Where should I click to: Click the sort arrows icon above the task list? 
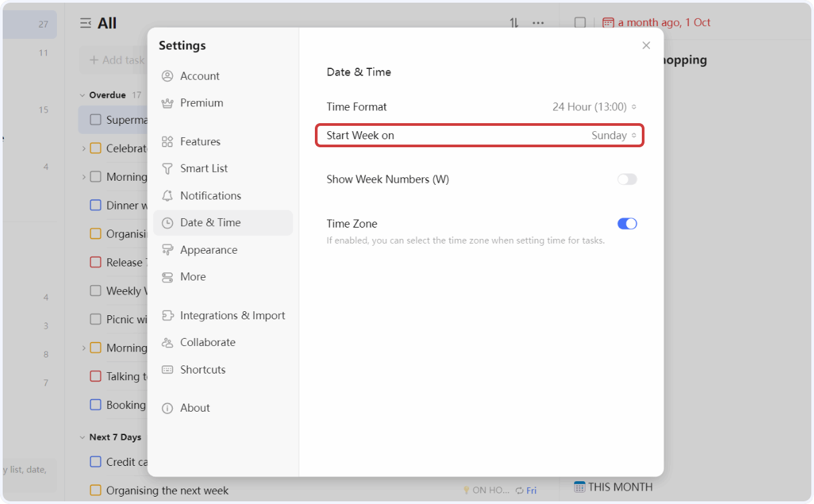pyautogui.click(x=513, y=22)
